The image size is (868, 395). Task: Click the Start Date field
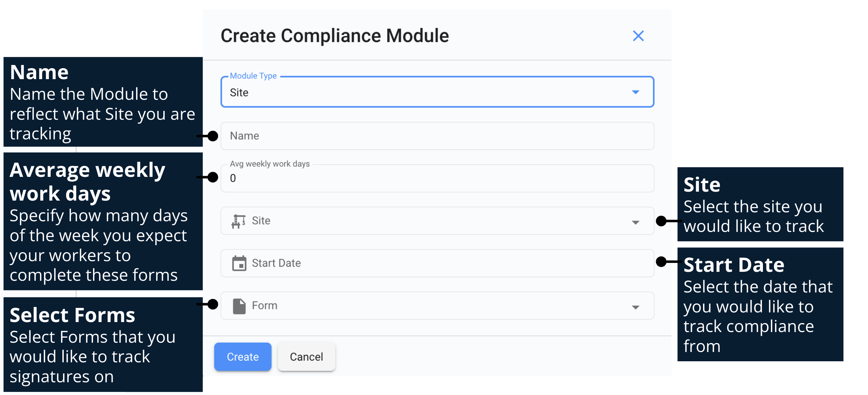(437, 264)
